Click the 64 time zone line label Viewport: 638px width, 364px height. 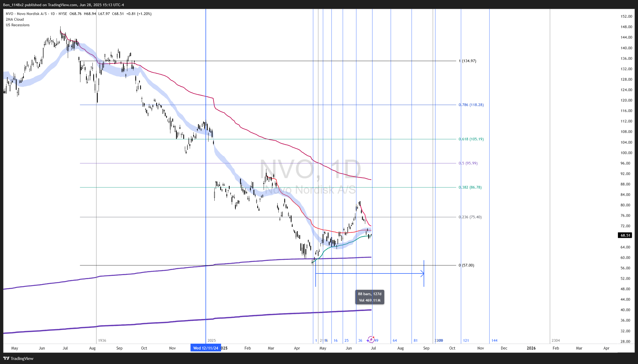point(395,340)
